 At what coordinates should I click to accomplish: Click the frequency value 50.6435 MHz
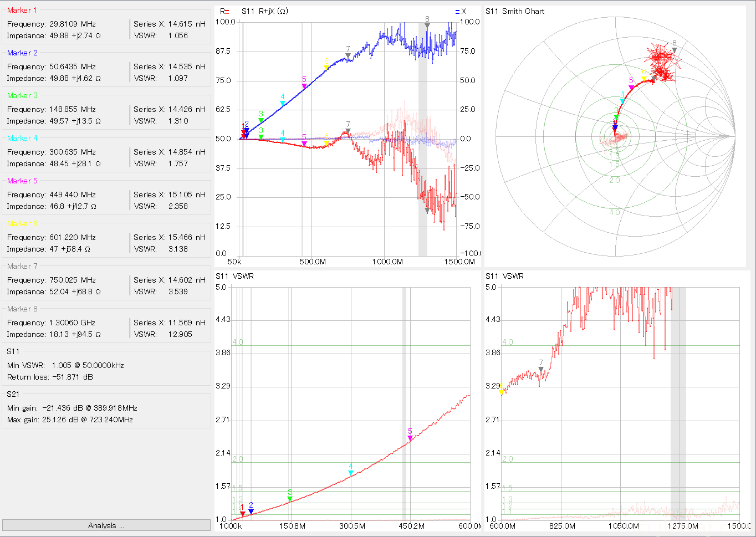point(73,67)
